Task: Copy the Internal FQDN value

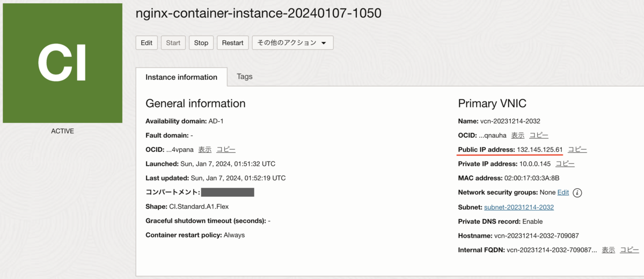Action: click(x=630, y=250)
